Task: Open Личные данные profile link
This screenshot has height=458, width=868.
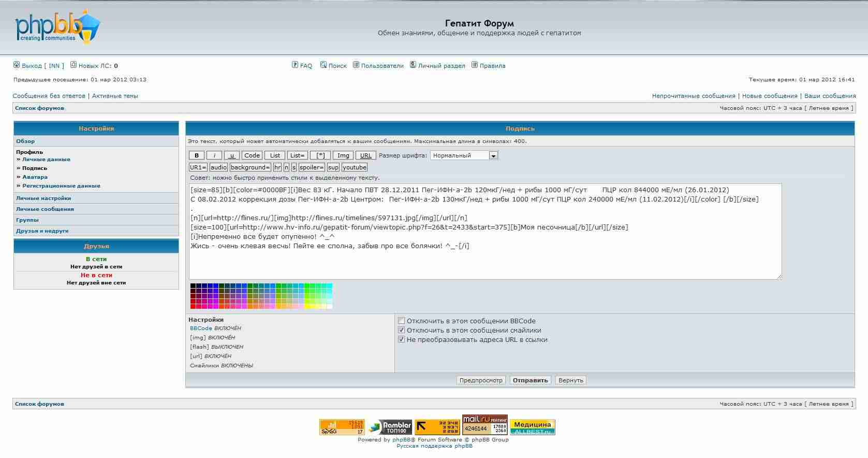Action: coord(46,159)
